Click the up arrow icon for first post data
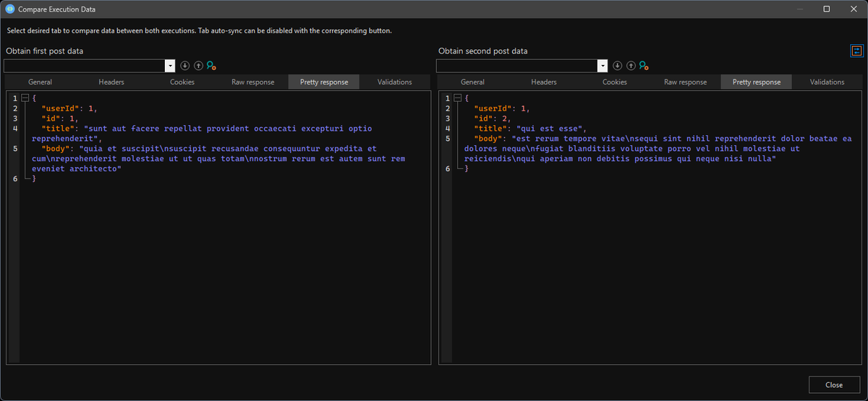Screen dimensions: 868x401 click(x=198, y=66)
